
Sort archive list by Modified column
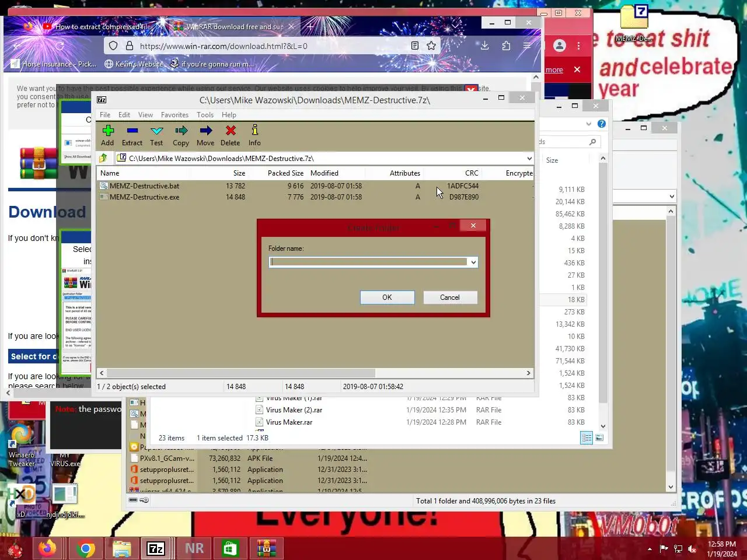[x=324, y=173]
